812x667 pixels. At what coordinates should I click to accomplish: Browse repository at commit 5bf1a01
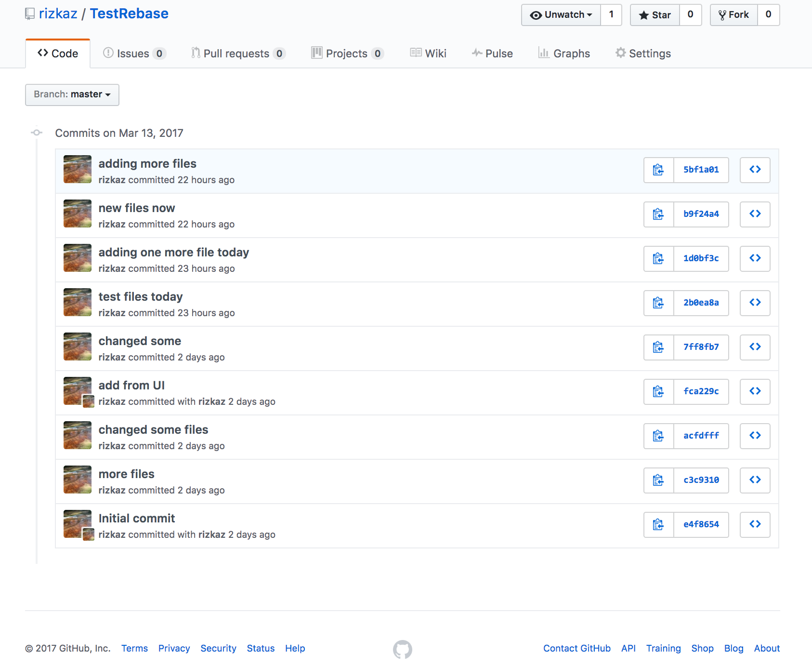coord(755,170)
